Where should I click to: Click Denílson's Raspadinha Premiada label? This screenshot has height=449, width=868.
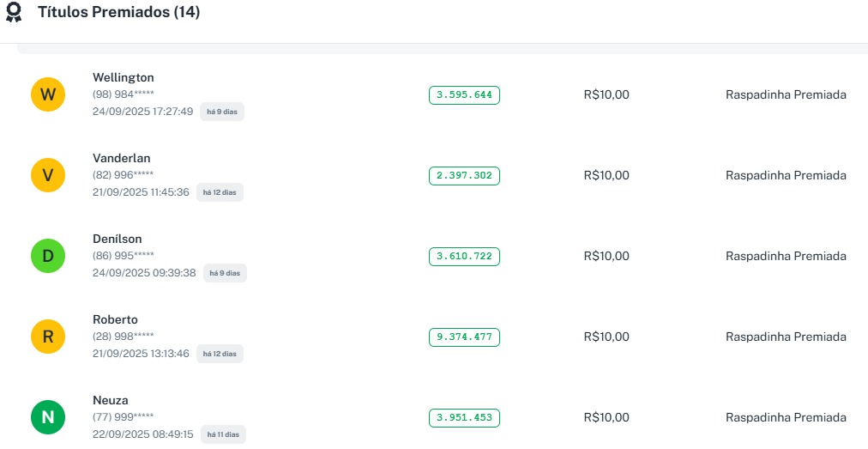tap(786, 256)
